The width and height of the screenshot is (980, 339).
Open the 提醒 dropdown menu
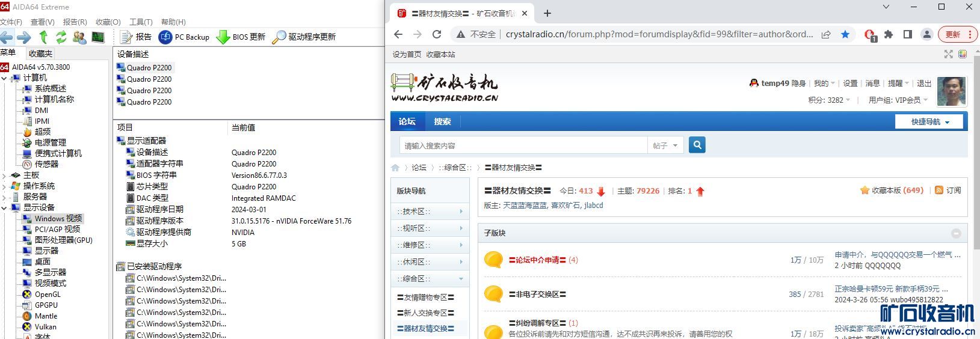[898, 84]
